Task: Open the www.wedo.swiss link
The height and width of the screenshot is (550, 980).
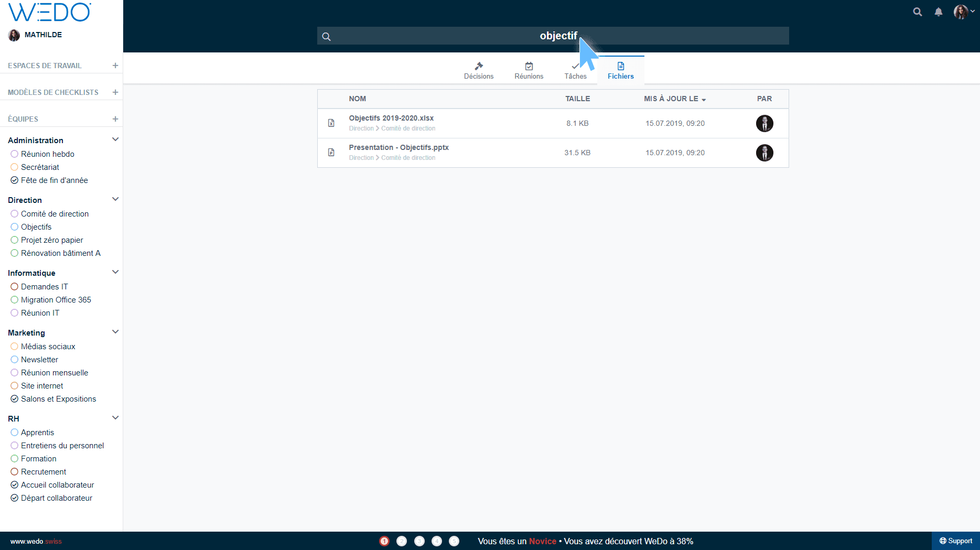Action: [36, 541]
